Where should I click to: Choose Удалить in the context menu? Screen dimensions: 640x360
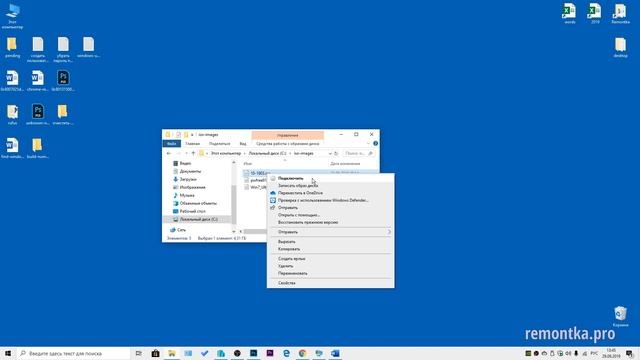(285, 266)
